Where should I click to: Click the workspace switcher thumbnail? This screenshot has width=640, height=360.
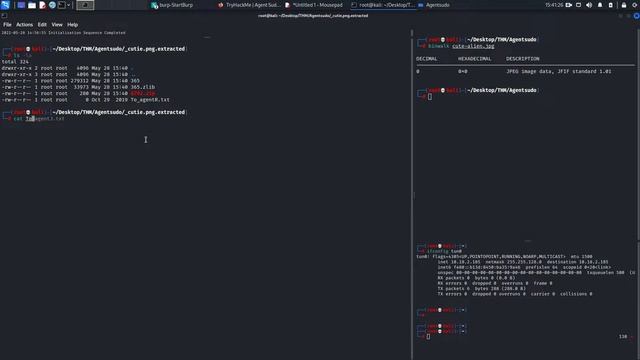coord(85,5)
